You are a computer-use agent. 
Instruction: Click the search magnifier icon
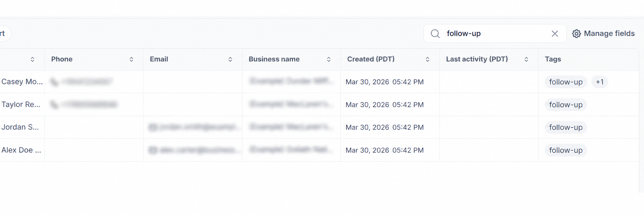(x=435, y=34)
